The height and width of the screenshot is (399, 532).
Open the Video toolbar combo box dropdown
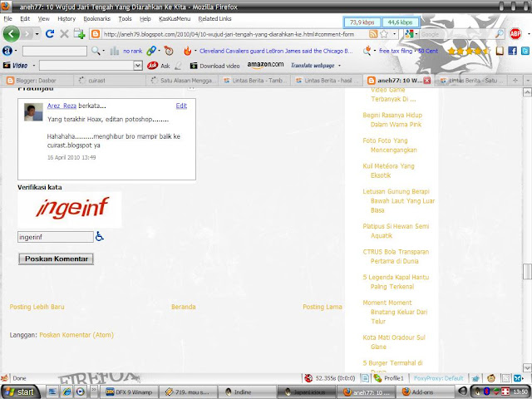click(137, 66)
